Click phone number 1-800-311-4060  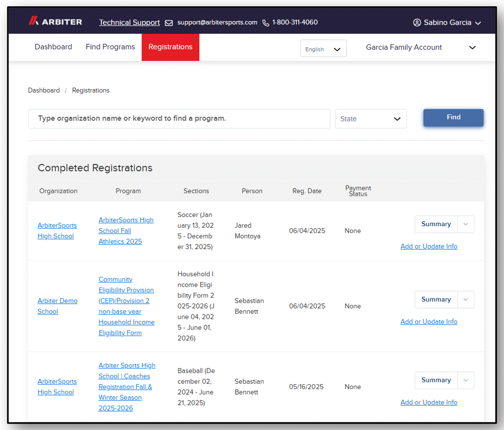pos(295,22)
